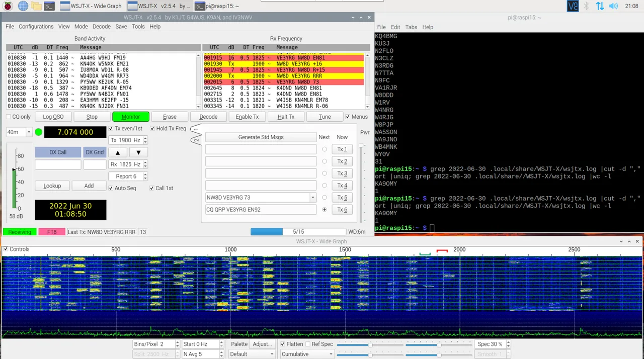Viewport: 644px width, 359px height.
Task: Click the green tuning status indicator circle
Action: 39,132
